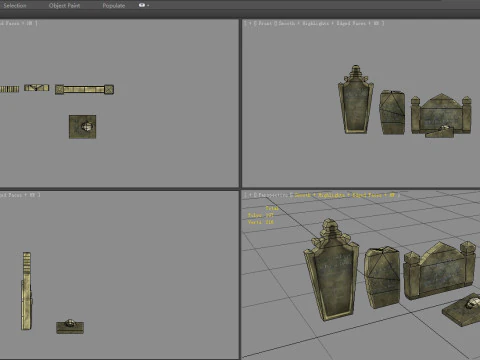The height and width of the screenshot is (360, 480).
Task: Select the skull slab in the top-left viewport
Action: coord(83,127)
